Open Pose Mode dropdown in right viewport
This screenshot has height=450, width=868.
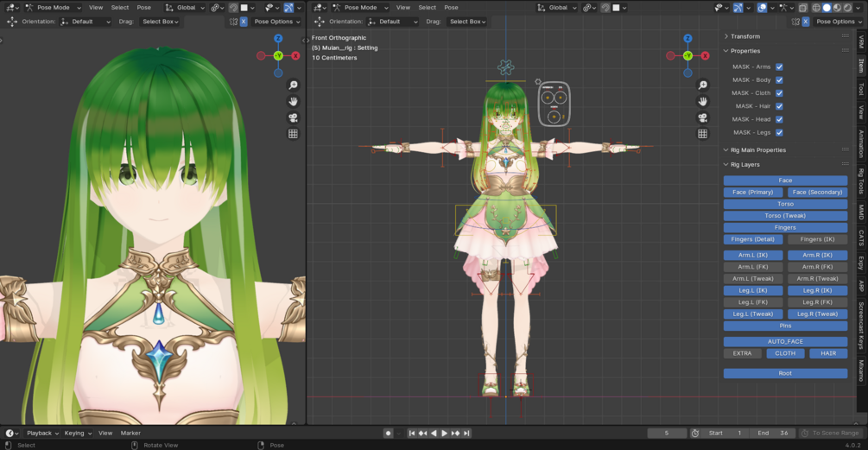click(x=360, y=8)
